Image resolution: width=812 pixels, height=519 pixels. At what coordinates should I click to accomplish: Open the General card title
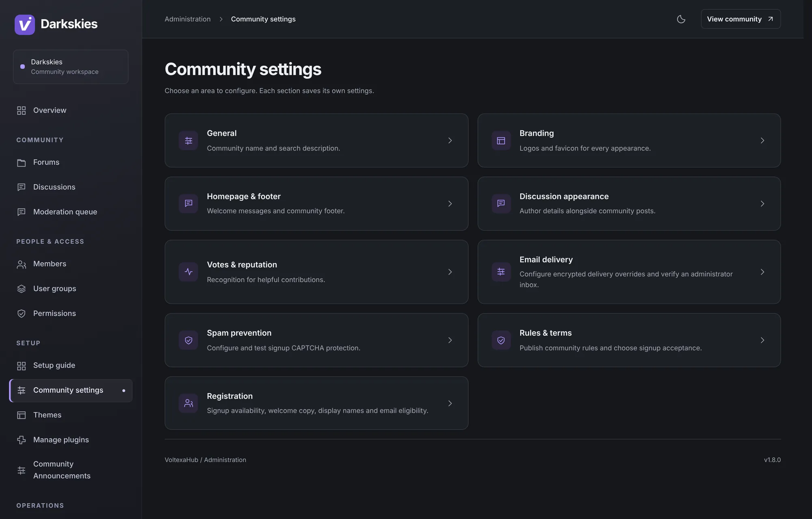(x=222, y=133)
